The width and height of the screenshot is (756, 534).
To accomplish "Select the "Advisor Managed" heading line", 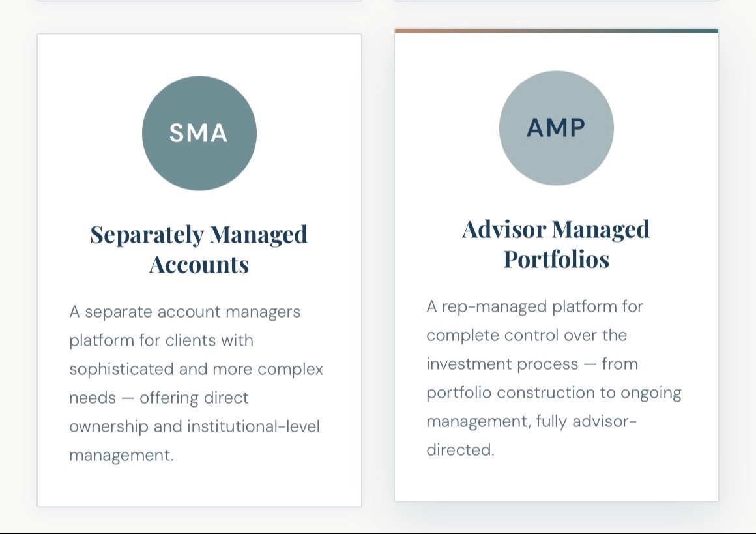I will click(556, 229).
